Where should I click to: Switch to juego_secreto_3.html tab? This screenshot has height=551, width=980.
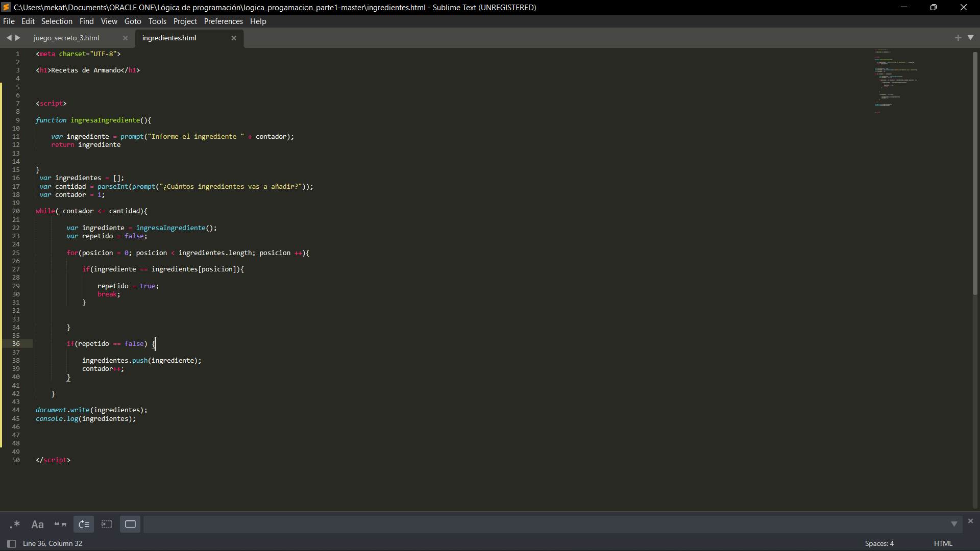pyautogui.click(x=66, y=38)
